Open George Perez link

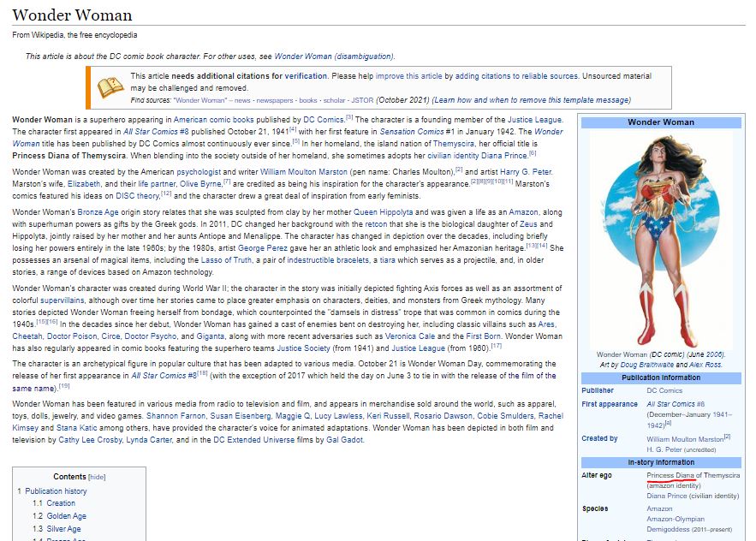(x=263, y=248)
